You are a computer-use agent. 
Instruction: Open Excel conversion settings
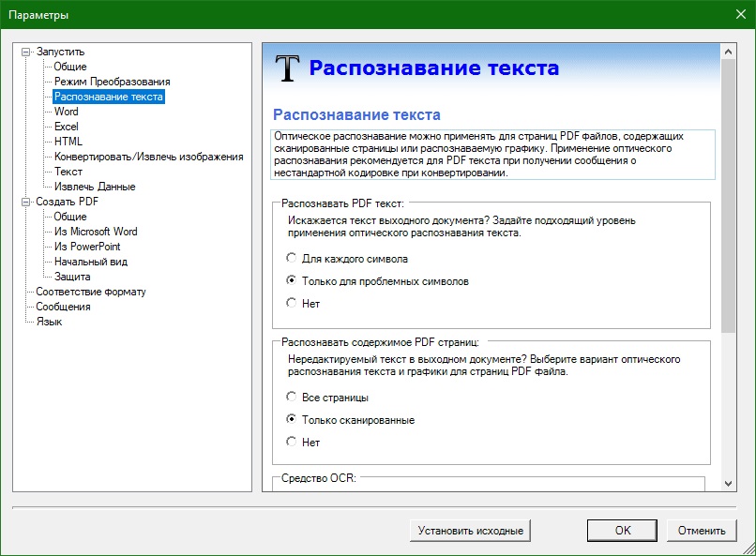(66, 127)
